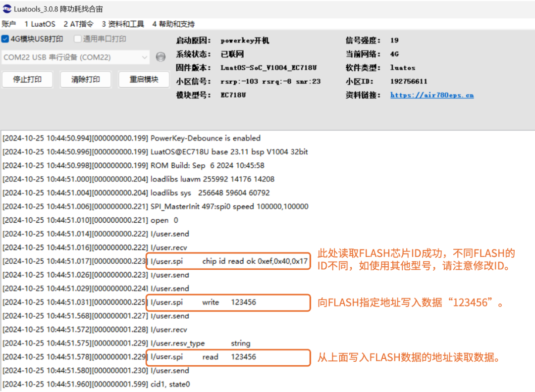Select the chip id read ok log line

click(228, 261)
